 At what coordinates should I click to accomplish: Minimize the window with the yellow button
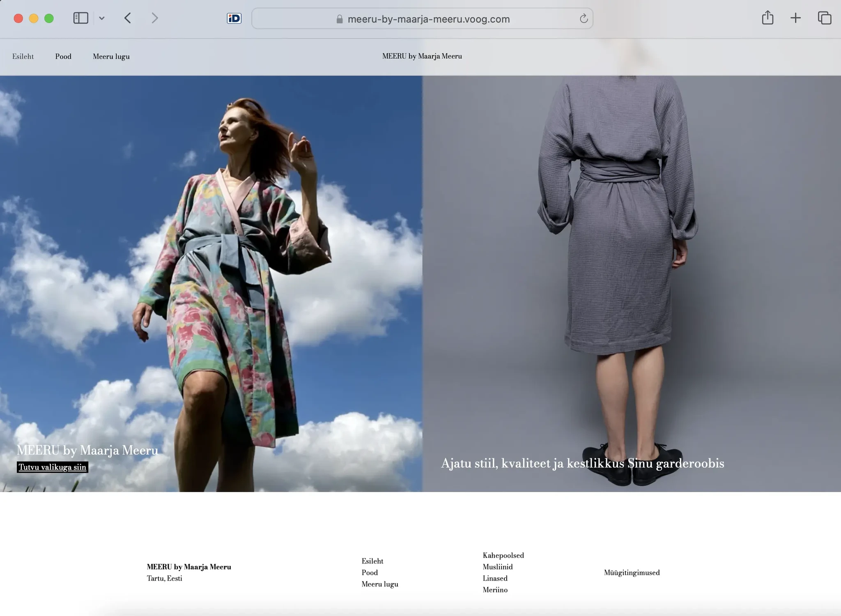coord(34,18)
